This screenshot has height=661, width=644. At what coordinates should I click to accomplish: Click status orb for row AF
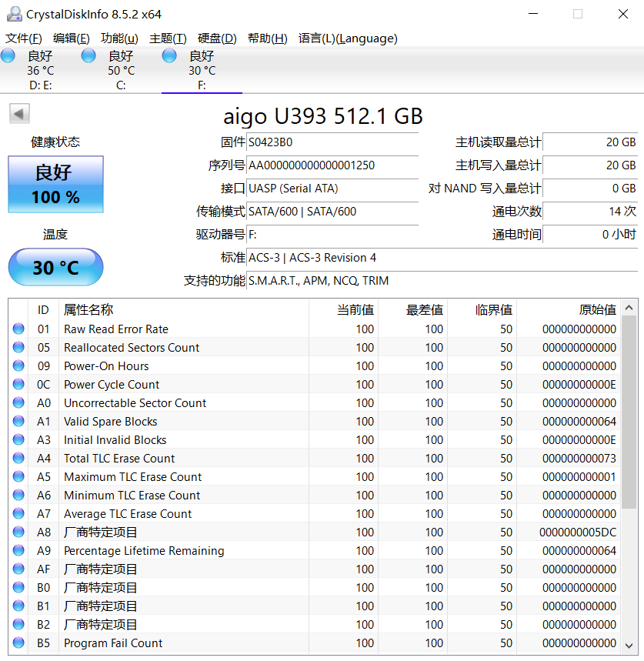pyautogui.click(x=18, y=569)
